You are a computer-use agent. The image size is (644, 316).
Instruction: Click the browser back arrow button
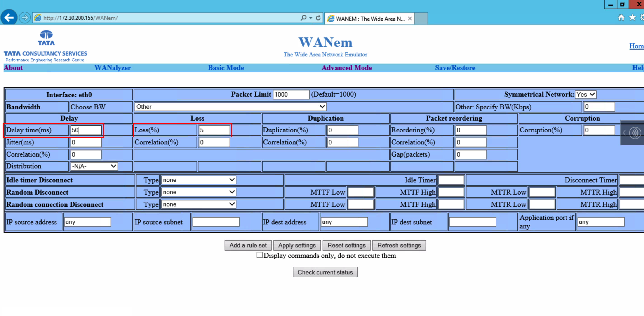click(x=9, y=18)
